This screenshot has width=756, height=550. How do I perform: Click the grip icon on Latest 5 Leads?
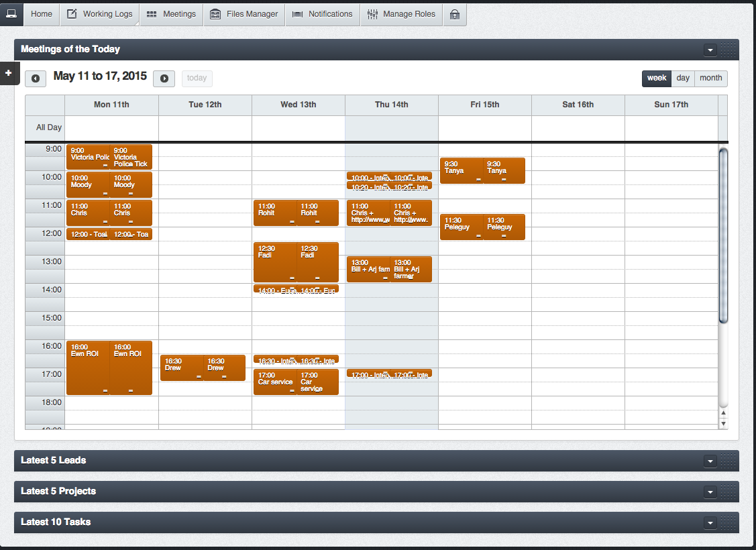click(x=728, y=461)
